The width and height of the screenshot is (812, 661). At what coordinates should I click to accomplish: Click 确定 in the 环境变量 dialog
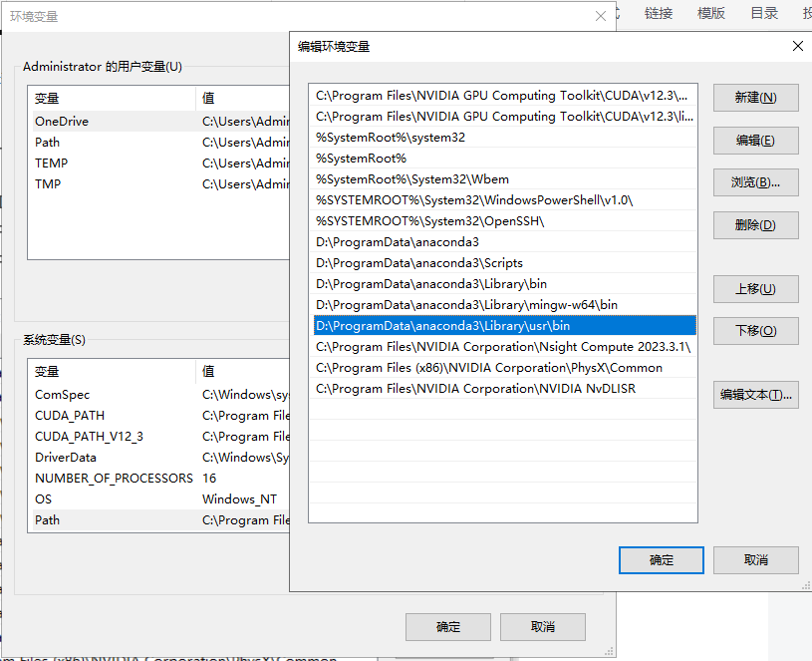(446, 626)
